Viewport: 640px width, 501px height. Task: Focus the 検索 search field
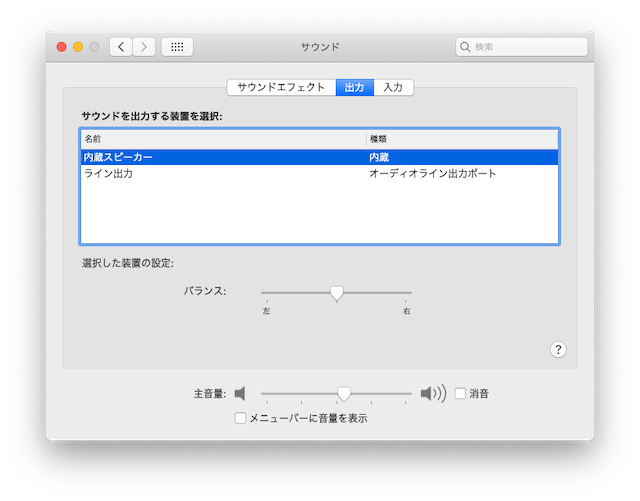(522, 47)
